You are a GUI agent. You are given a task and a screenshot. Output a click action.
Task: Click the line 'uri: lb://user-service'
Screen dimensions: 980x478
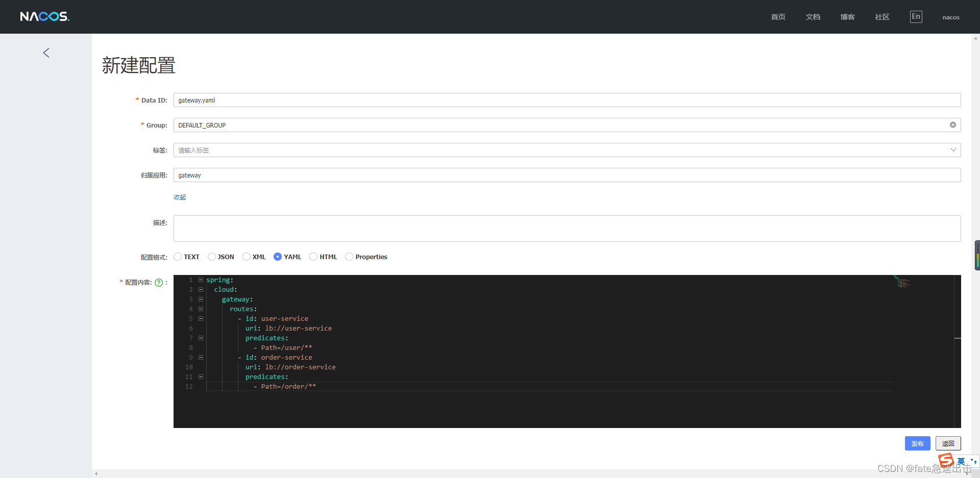288,329
